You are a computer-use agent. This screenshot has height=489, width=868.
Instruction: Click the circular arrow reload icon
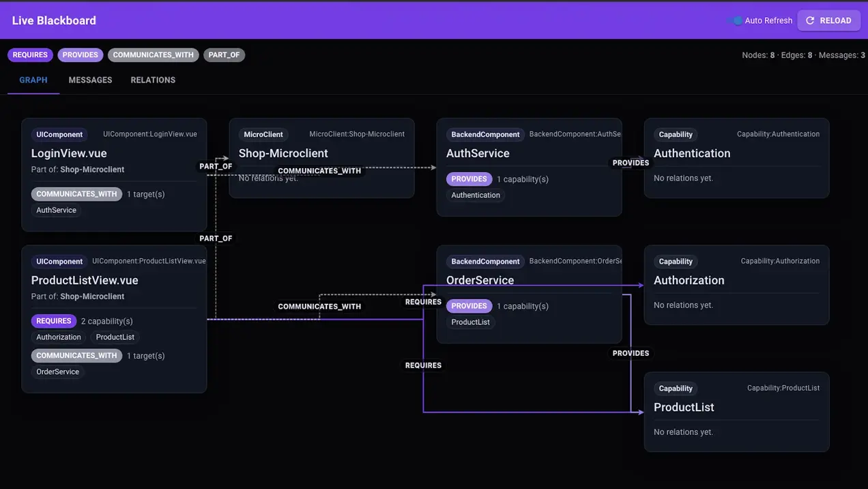click(x=810, y=20)
